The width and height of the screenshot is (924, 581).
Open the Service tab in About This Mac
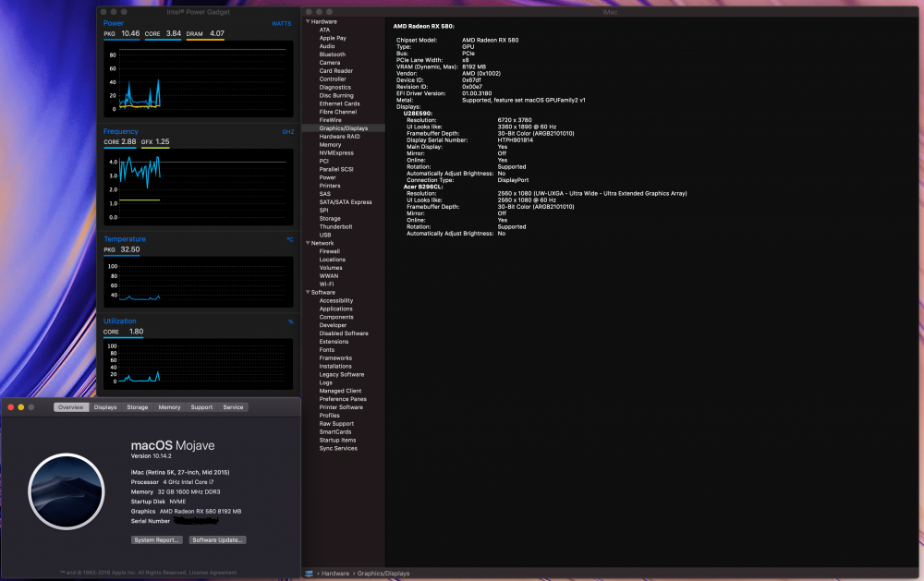[x=233, y=407]
